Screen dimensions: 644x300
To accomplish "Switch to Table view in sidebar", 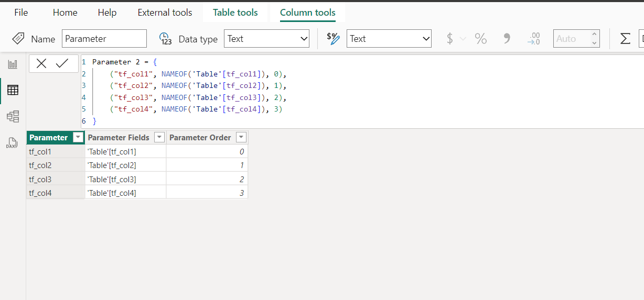I will click(13, 90).
